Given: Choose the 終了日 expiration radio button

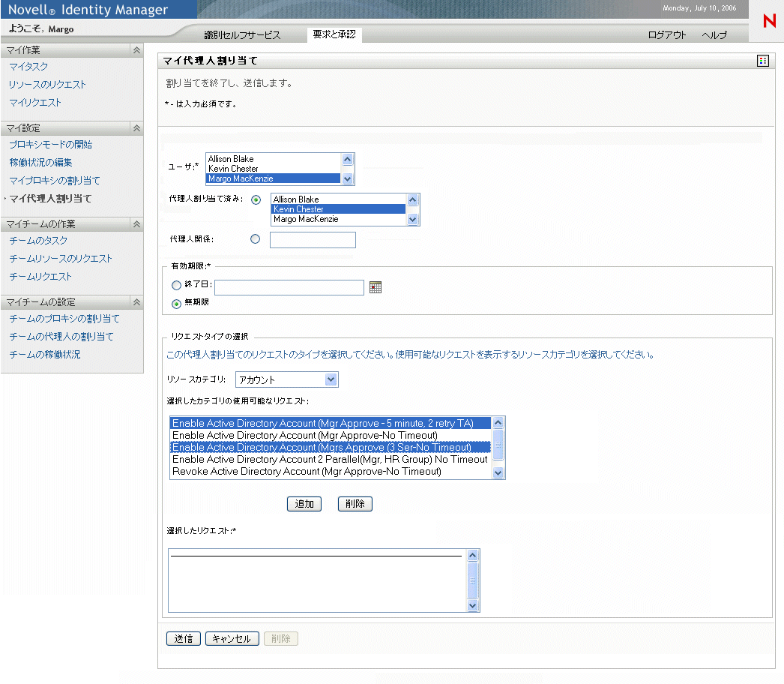Looking at the screenshot, I should coord(176,285).
